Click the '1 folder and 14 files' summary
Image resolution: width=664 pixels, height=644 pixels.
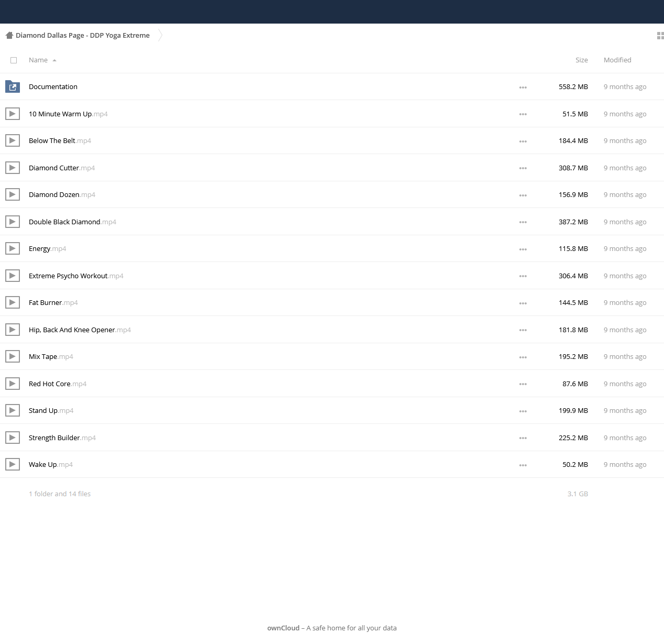60,494
